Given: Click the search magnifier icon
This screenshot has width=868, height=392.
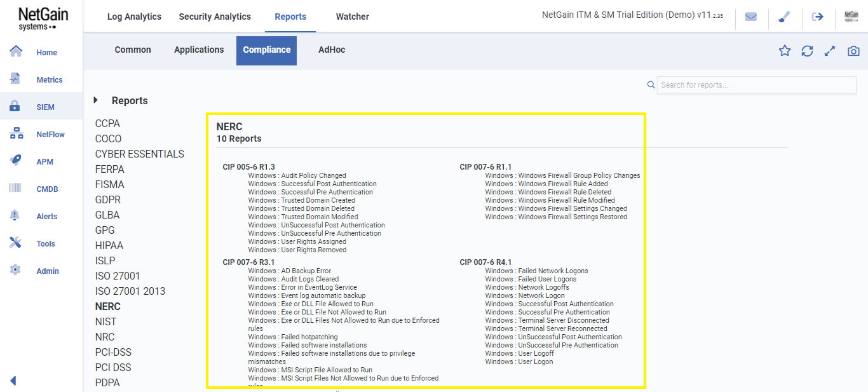Looking at the screenshot, I should pyautogui.click(x=651, y=84).
